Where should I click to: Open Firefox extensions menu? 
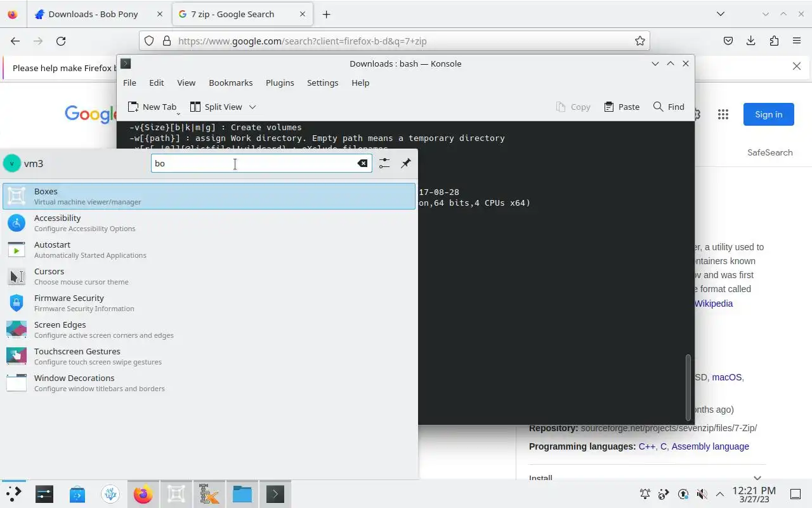pos(774,41)
